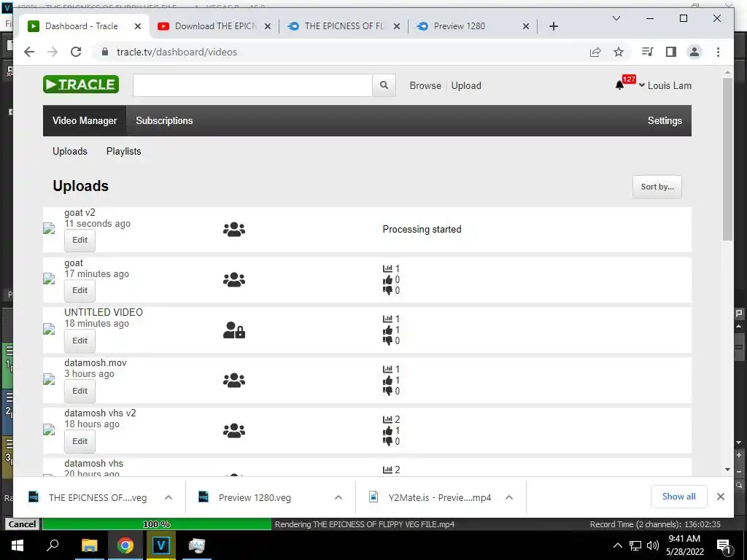Click Edit for datamosh.mov
The width and height of the screenshot is (747, 560).
(80, 391)
